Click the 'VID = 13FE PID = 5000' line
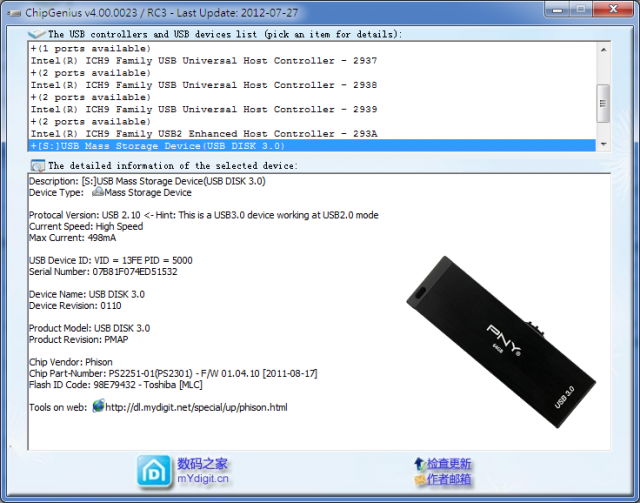This screenshot has height=503, width=640. click(x=111, y=260)
